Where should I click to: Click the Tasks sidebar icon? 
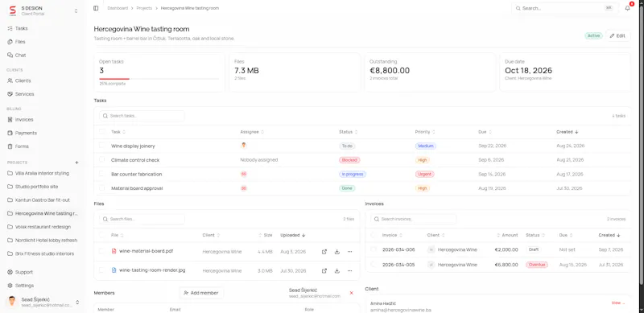click(x=10, y=28)
